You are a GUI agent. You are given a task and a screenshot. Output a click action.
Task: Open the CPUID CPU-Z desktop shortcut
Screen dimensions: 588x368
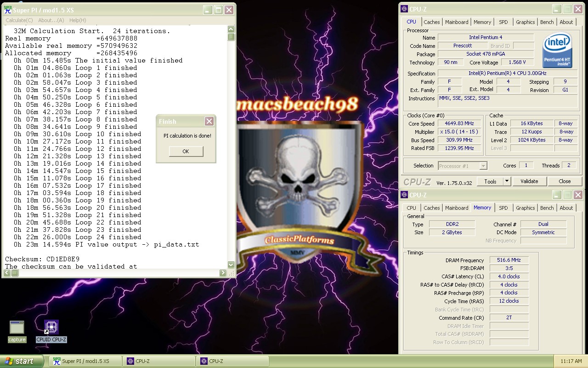coord(51,331)
